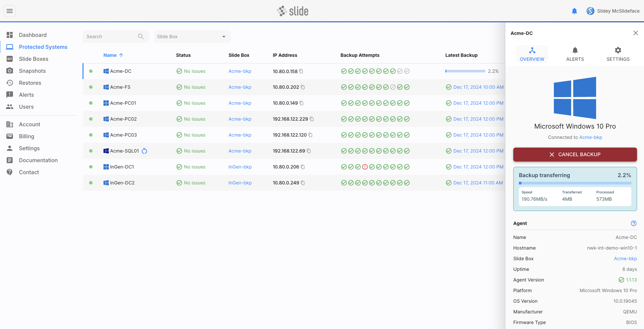Cancel the running backup

point(575,155)
